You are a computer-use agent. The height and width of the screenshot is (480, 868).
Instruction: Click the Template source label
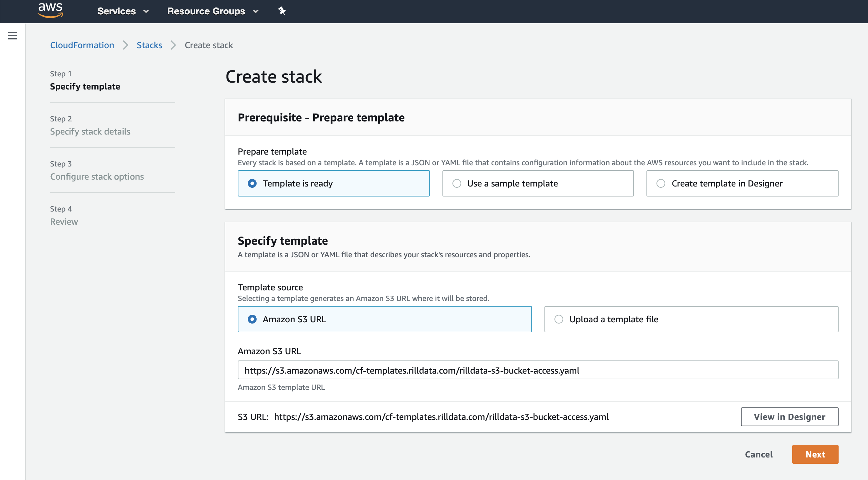(x=270, y=287)
